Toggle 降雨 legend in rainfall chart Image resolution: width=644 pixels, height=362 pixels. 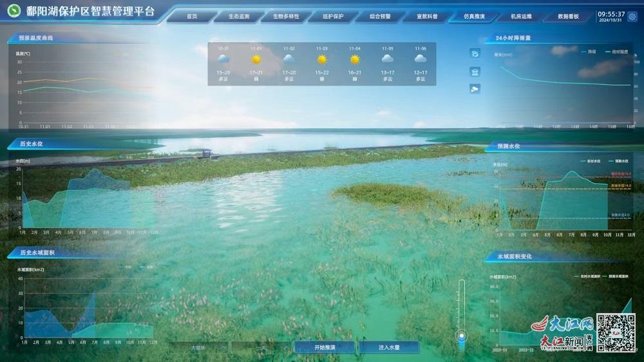point(589,52)
